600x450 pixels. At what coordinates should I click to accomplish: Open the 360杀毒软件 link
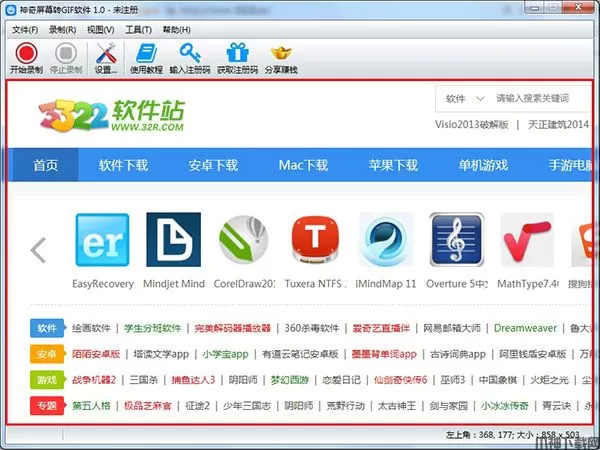coord(312,328)
